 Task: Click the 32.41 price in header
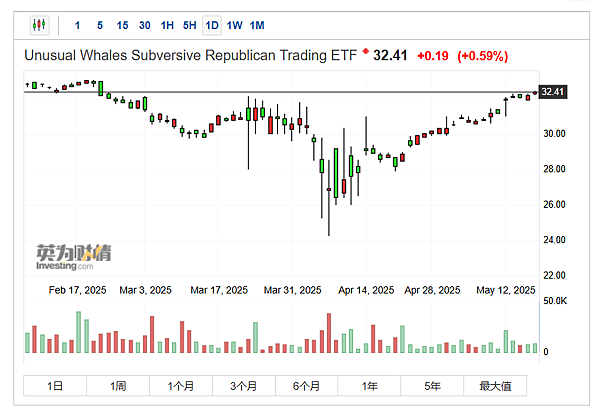click(390, 55)
